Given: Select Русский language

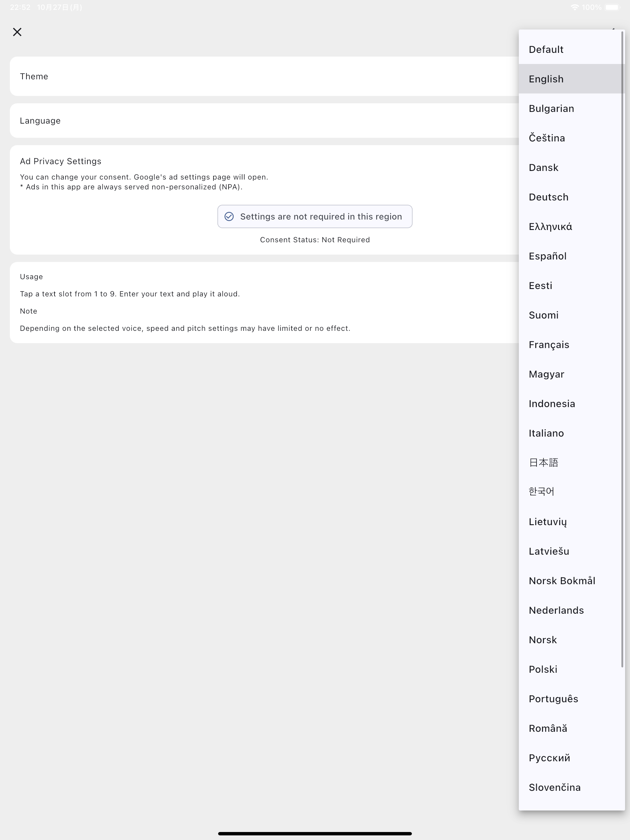Looking at the screenshot, I should point(572,758).
